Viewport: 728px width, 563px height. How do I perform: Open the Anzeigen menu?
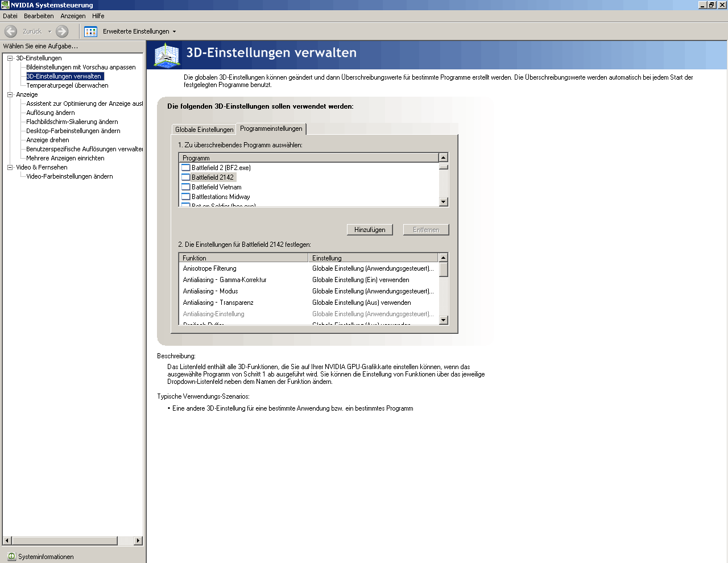[x=73, y=16]
